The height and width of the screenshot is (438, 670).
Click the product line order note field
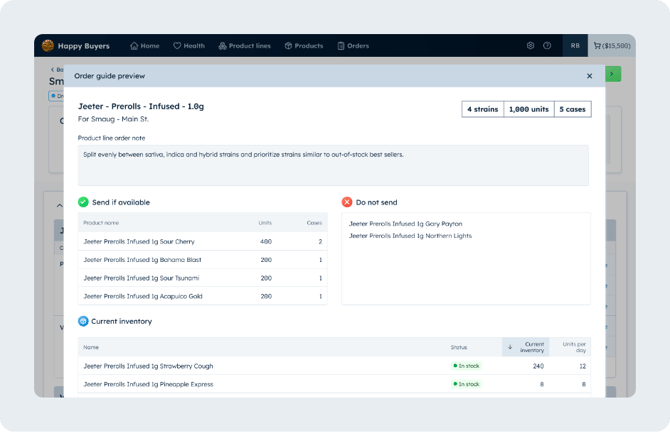pos(333,165)
